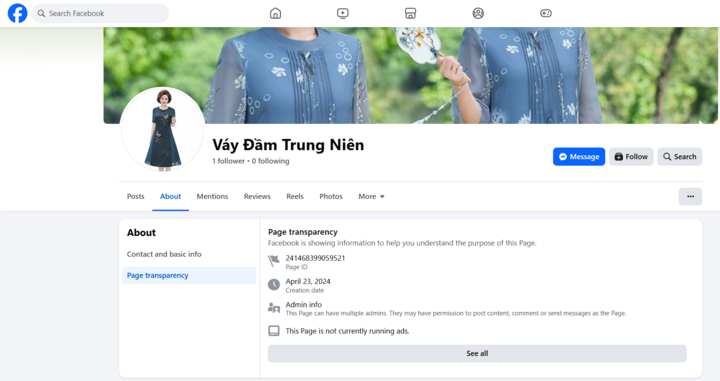Send a message via Message button
Screen dimensions: 720x381
point(579,157)
